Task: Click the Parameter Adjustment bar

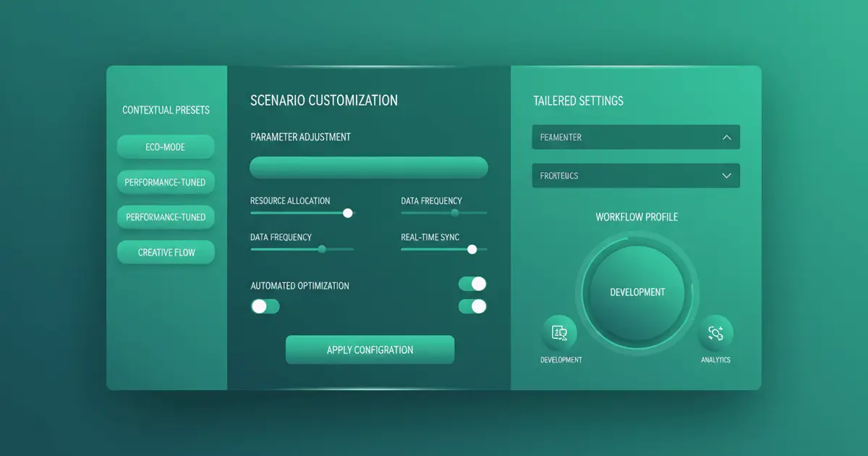Action: click(368, 167)
